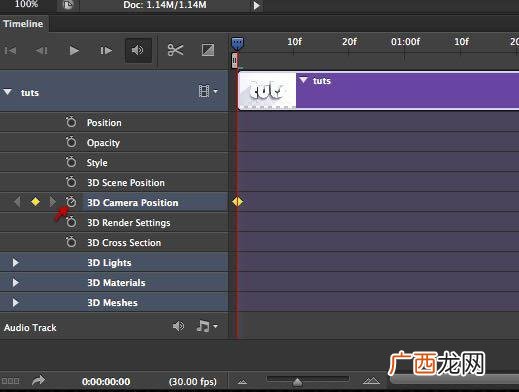Select the 3D Scene Position row
The image size is (519, 392).
(114, 182)
